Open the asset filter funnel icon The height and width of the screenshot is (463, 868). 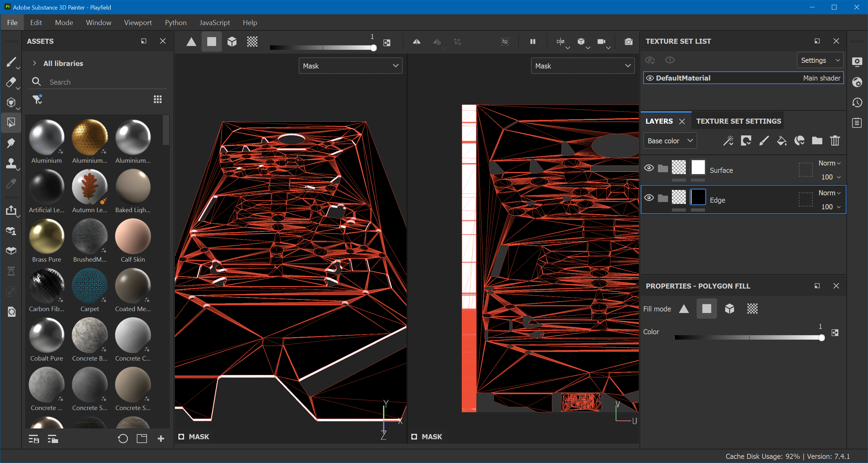tap(37, 99)
